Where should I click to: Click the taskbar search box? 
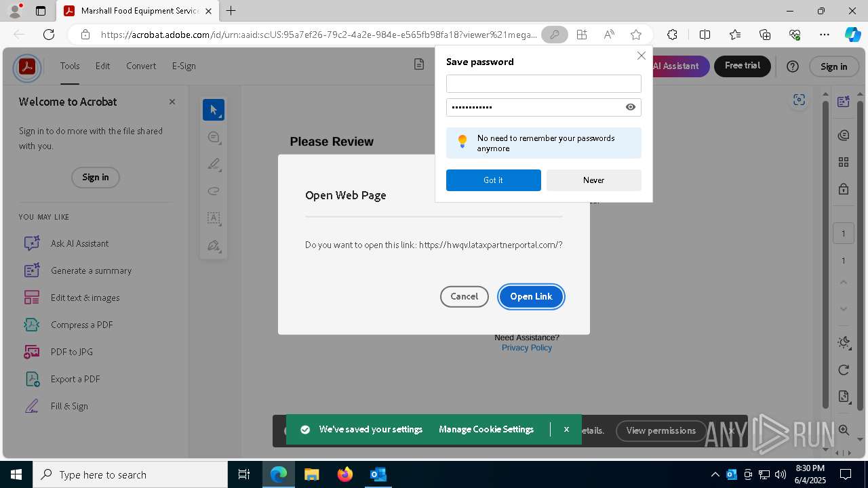click(130, 474)
